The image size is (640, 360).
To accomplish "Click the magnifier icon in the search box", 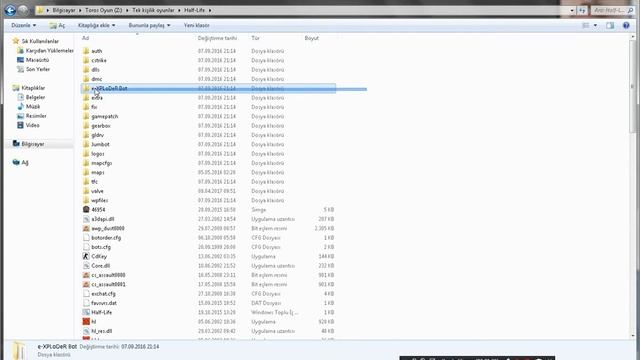I will click(631, 10).
